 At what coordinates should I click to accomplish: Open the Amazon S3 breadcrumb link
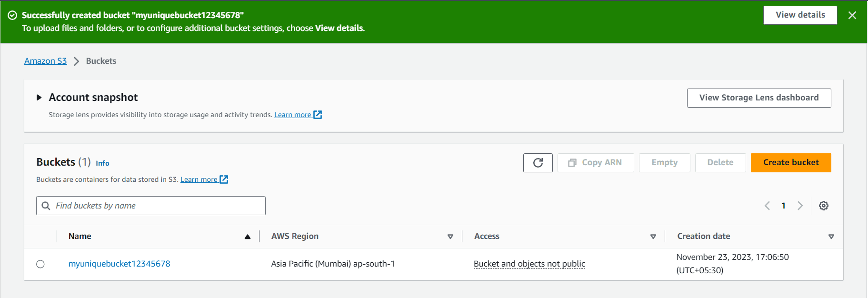(x=46, y=61)
